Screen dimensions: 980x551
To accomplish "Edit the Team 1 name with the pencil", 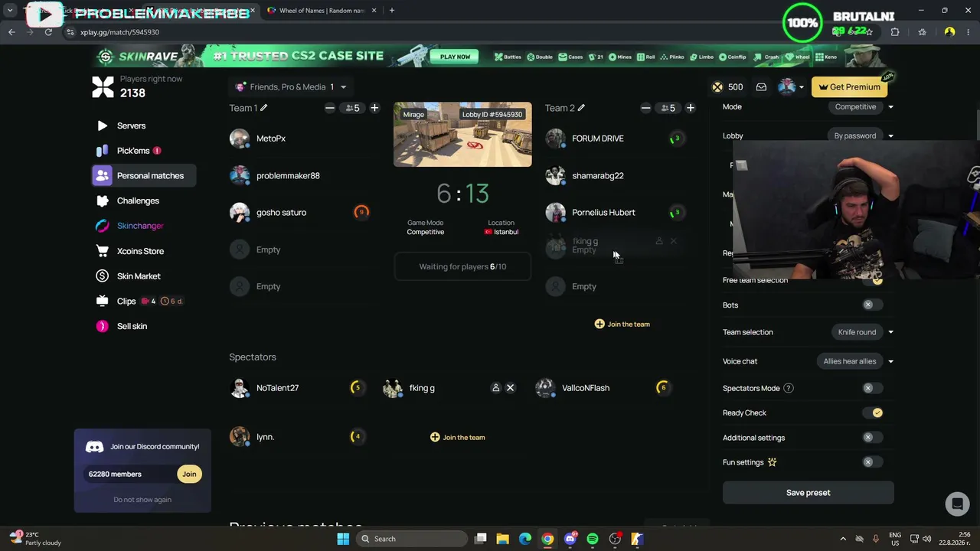I will coord(263,108).
